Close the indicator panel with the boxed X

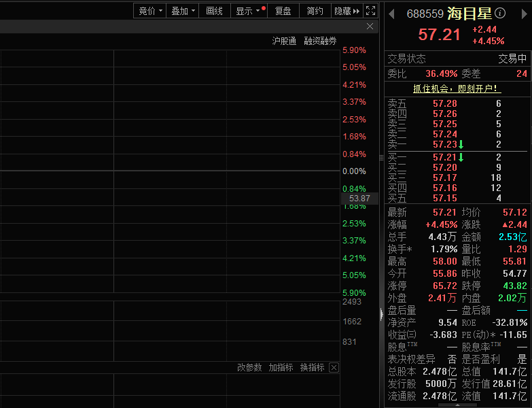click(x=334, y=367)
